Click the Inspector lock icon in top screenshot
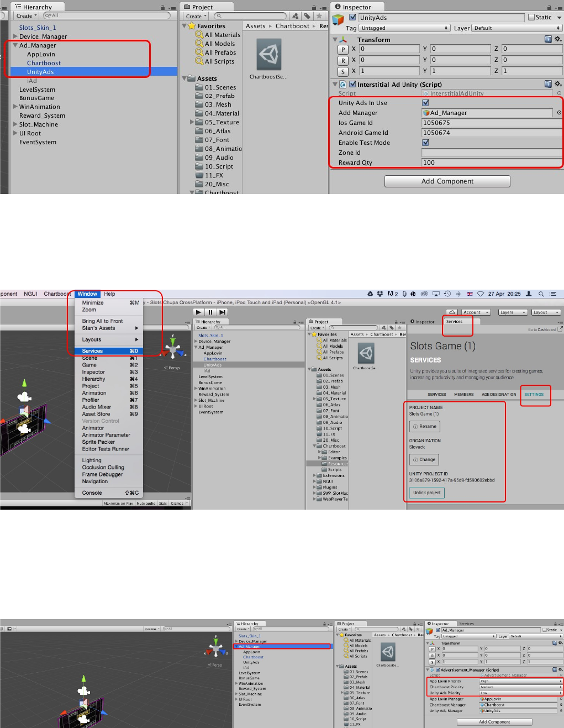 [549, 8]
